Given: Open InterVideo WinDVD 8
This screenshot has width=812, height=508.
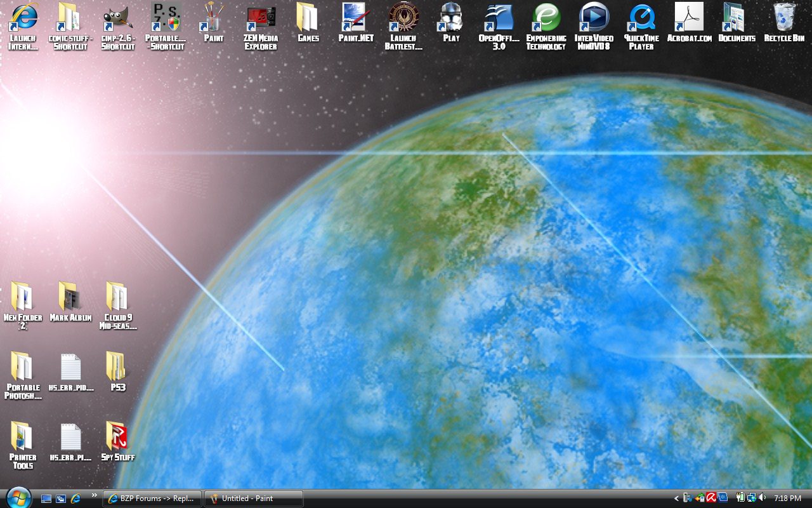Looking at the screenshot, I should 593,19.
